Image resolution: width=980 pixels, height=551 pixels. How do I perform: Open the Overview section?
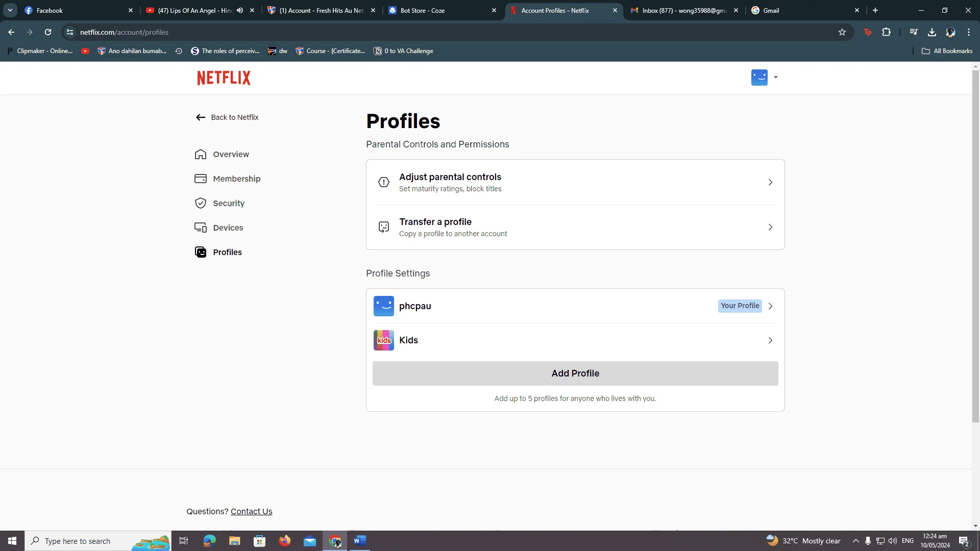pyautogui.click(x=222, y=154)
